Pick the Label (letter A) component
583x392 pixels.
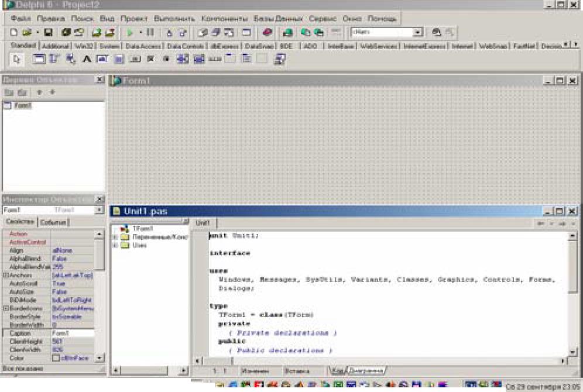coord(87,59)
